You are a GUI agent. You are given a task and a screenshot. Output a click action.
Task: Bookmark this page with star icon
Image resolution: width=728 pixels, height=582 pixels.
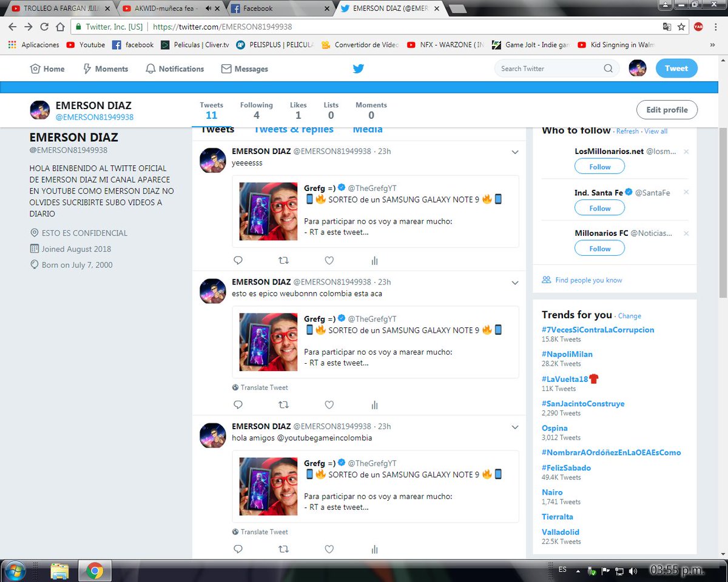681,27
